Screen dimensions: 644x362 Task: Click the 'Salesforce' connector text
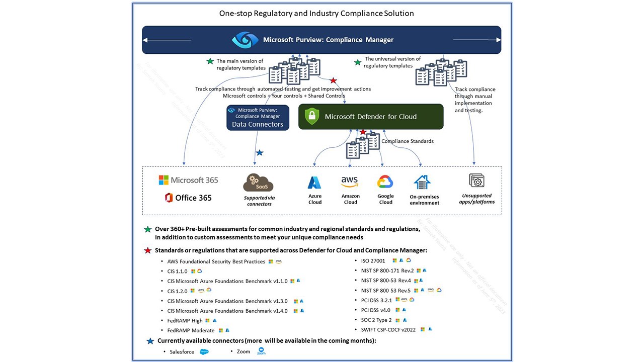(182, 352)
